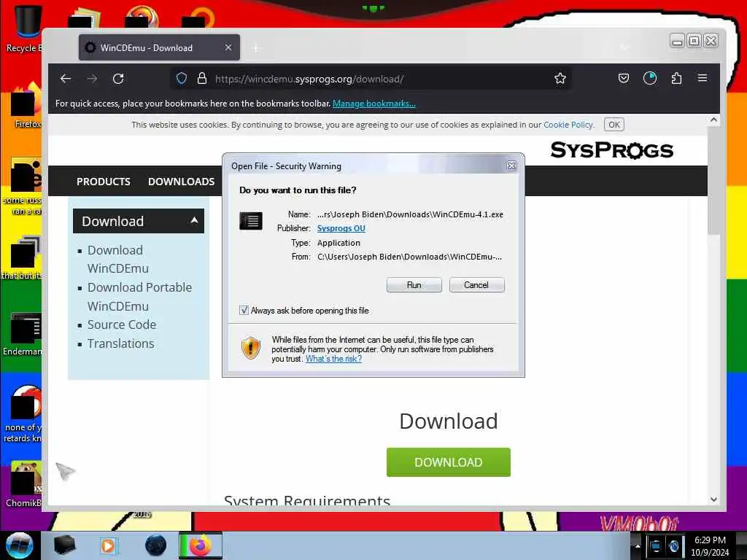This screenshot has width=747, height=560.
Task: Click the green DOWNLOAD button
Action: click(x=449, y=462)
